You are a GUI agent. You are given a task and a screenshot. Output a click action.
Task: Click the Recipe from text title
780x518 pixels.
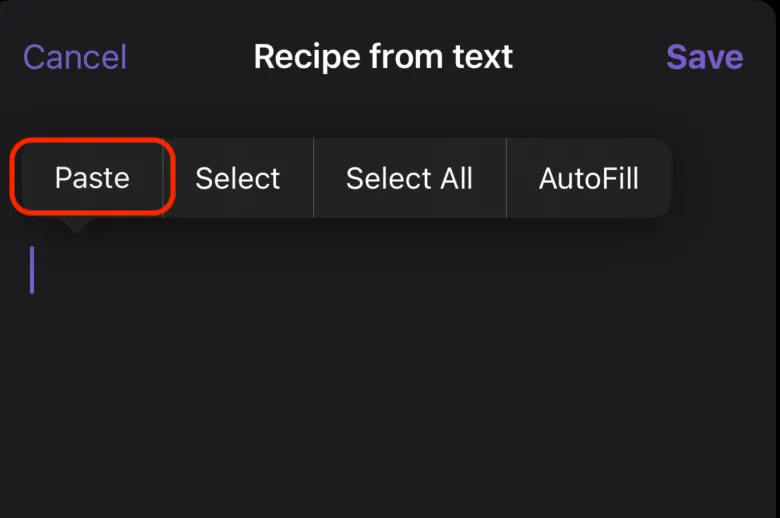(383, 56)
